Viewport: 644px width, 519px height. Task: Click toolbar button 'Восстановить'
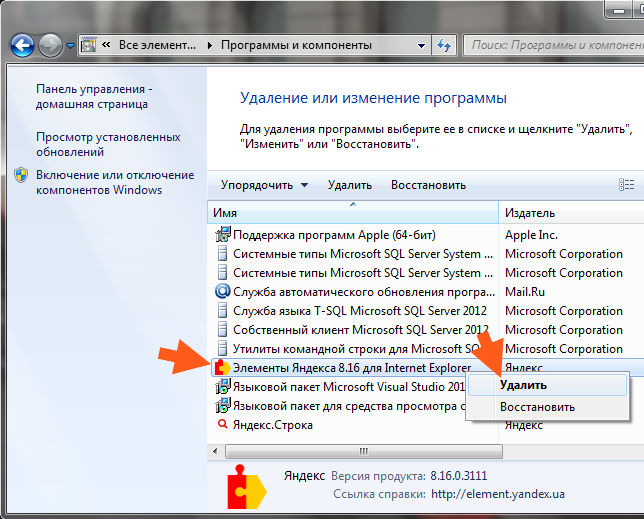click(x=428, y=185)
